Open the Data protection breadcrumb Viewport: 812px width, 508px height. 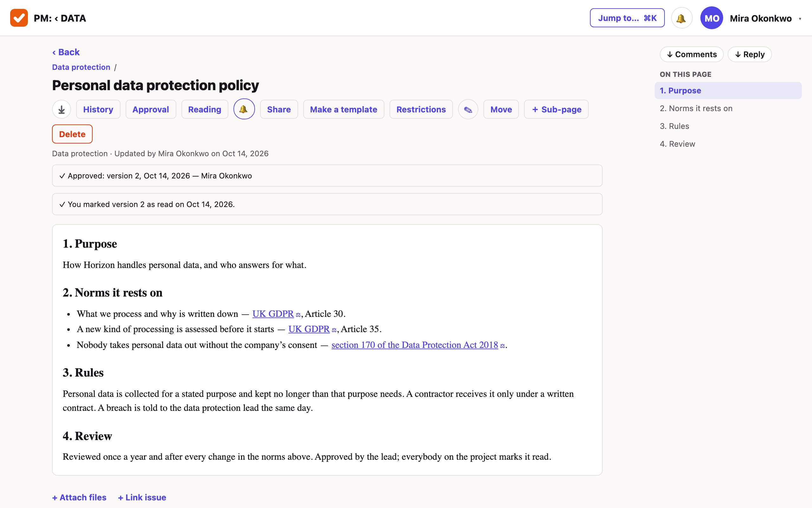click(x=81, y=67)
